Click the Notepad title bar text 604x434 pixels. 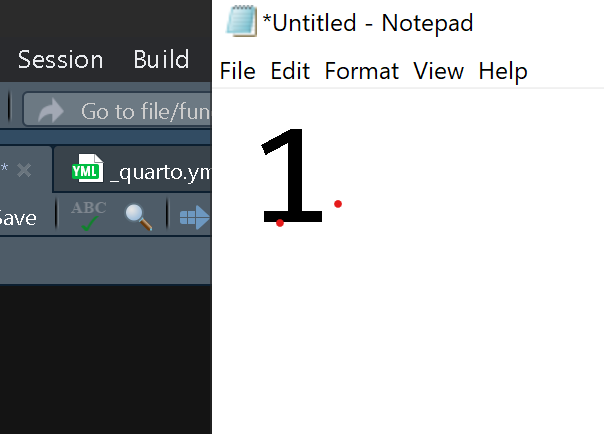368,23
